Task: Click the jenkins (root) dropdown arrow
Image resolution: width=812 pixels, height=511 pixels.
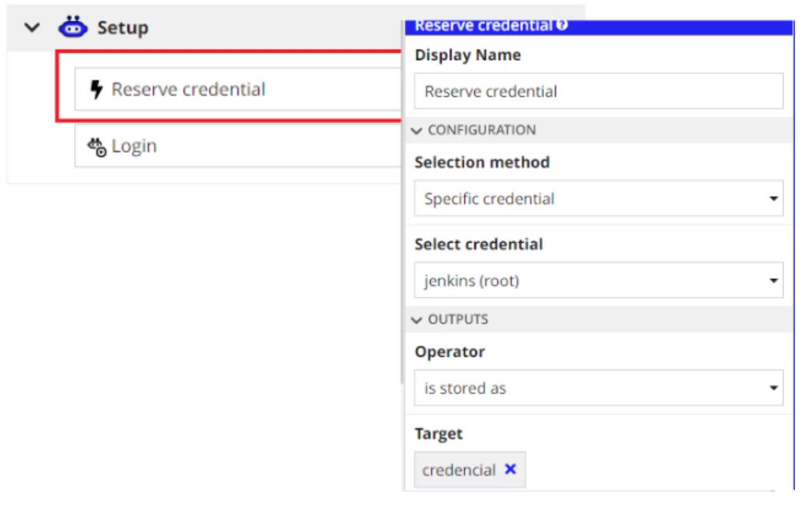Action: 773,281
